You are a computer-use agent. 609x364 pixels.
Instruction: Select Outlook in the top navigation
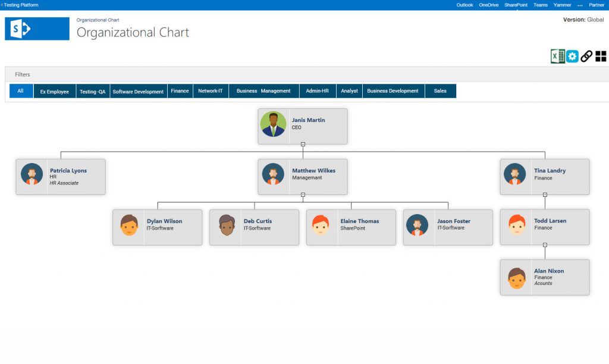[464, 5]
